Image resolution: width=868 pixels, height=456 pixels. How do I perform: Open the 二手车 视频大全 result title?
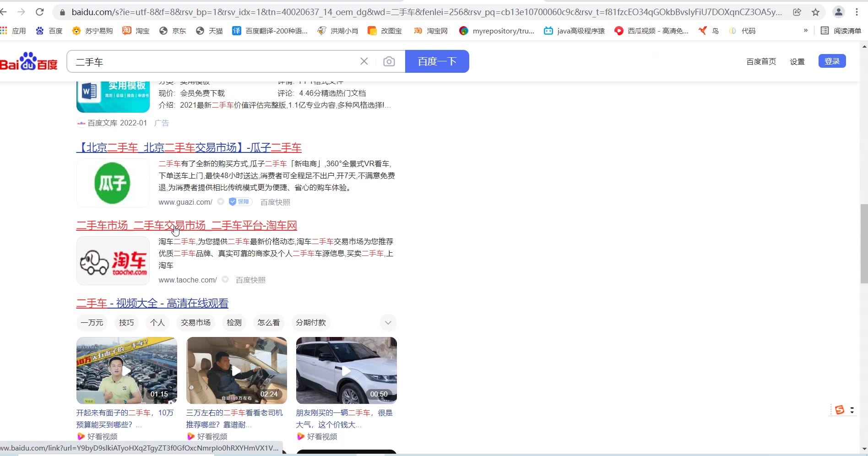click(152, 304)
